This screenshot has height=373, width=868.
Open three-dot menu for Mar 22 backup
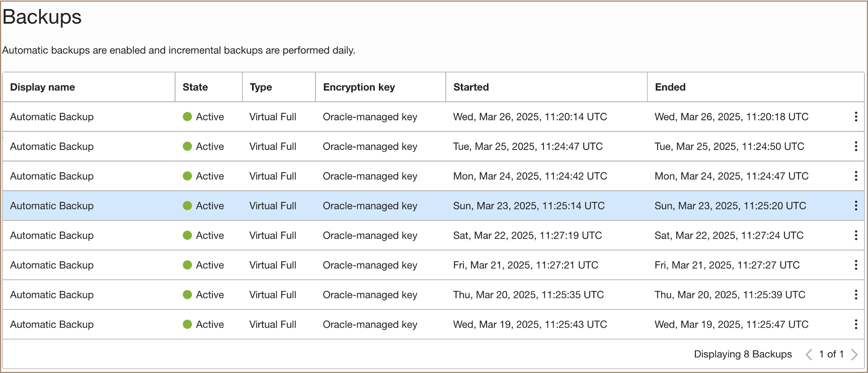point(855,236)
